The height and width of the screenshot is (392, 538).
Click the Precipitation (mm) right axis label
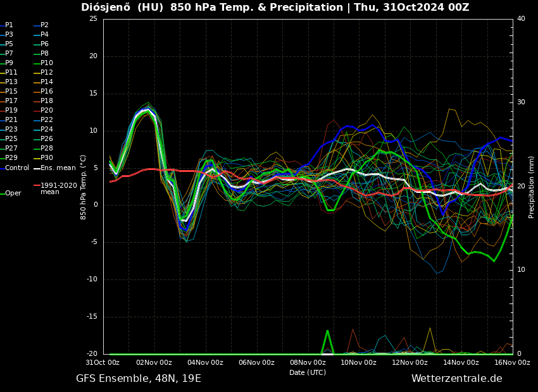click(532, 187)
